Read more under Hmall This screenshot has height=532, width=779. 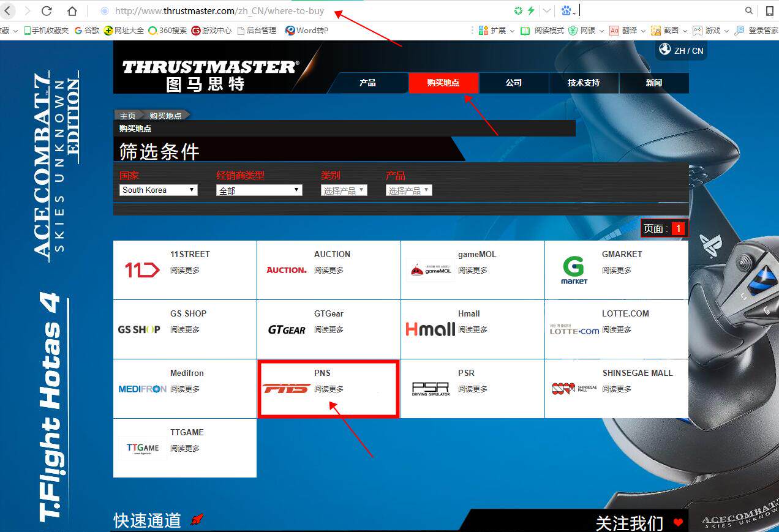tap(473, 329)
